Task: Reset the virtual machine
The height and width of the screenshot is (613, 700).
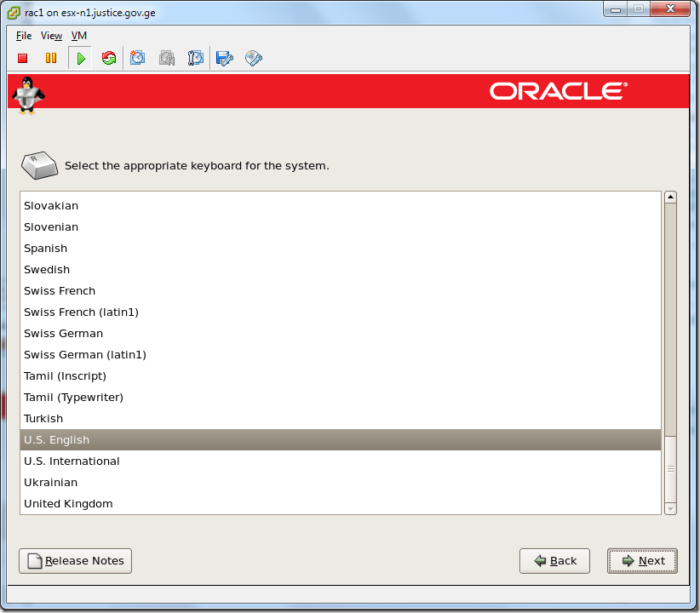Action: point(109,58)
